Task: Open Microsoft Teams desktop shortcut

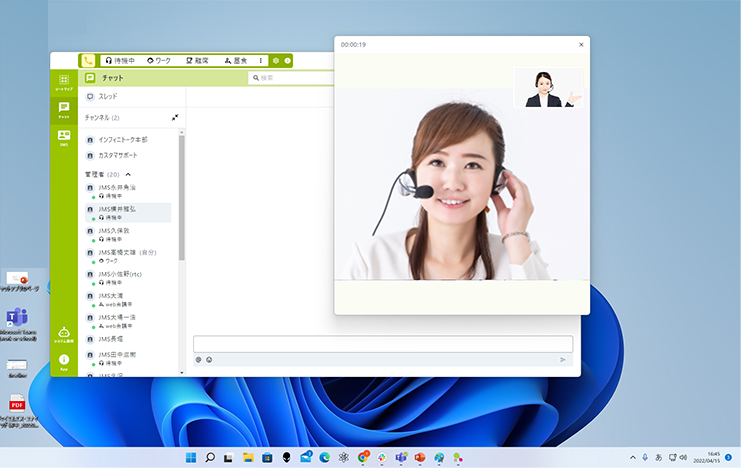Action: pyautogui.click(x=18, y=325)
